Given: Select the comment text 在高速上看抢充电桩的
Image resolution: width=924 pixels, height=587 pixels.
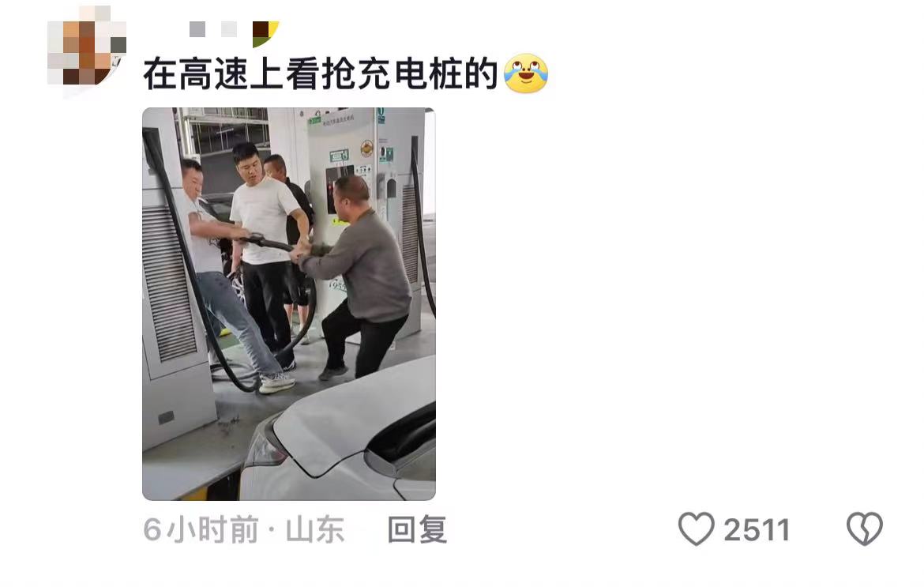Looking at the screenshot, I should pyautogui.click(x=321, y=73).
